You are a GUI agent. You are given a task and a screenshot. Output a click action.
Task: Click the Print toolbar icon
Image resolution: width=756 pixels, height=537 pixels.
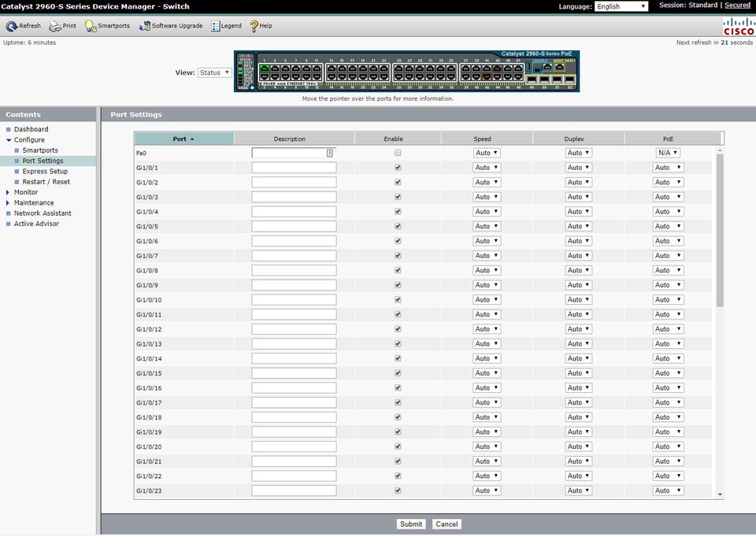55,26
